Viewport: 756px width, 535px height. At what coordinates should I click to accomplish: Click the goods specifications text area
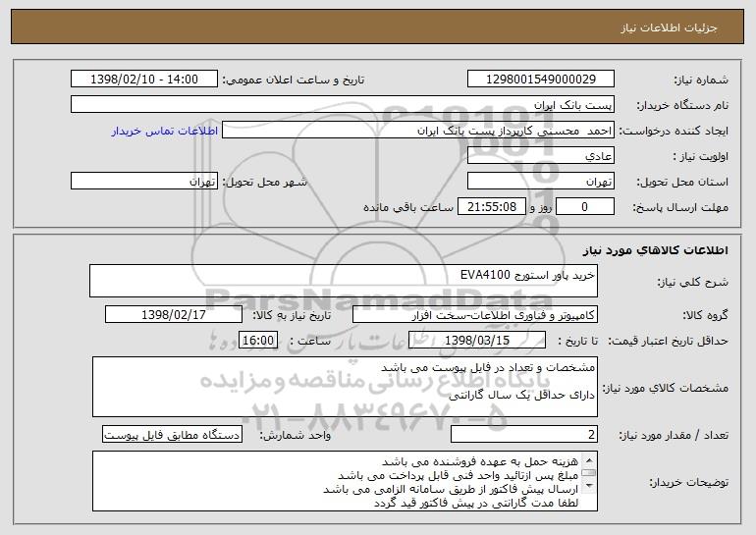coord(345,387)
